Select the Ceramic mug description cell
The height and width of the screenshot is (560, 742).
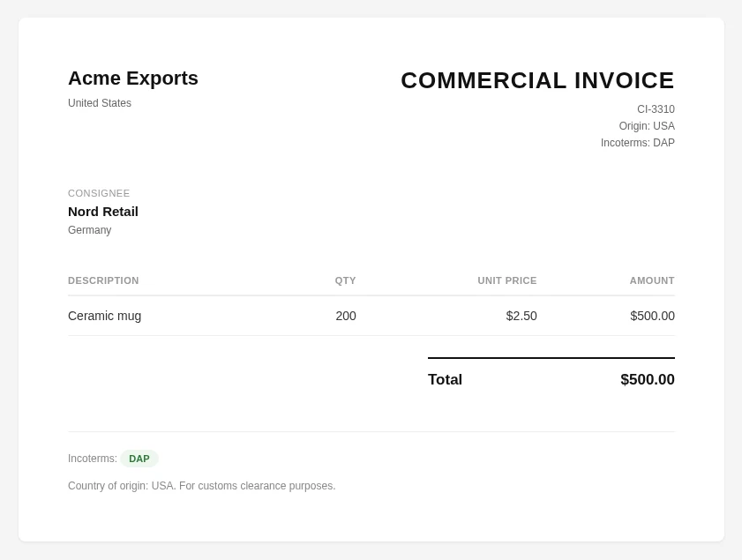pos(105,316)
